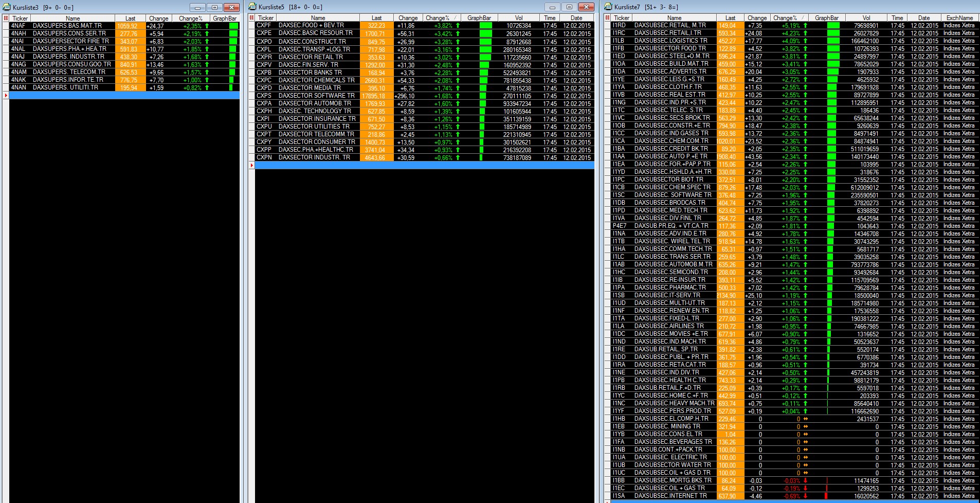980x503 pixels.
Task: Click the DAXSUBSEC.AIRLINES TR name cell
Action: click(669, 326)
